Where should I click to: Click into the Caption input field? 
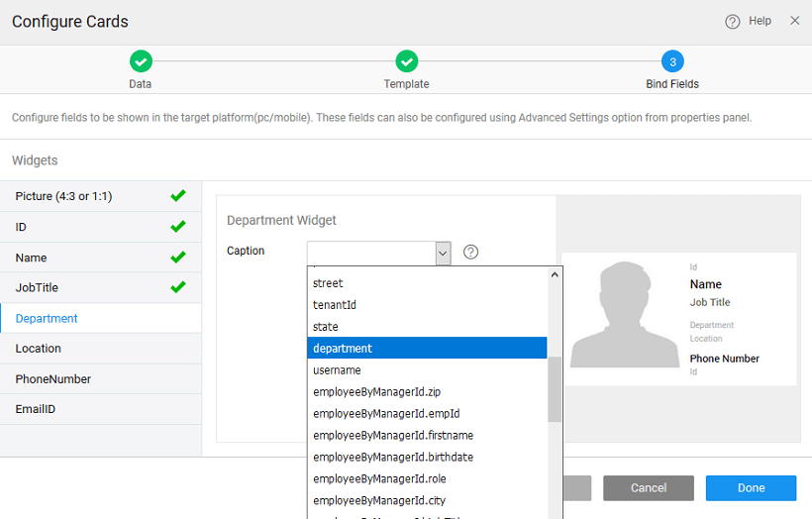pyautogui.click(x=370, y=253)
